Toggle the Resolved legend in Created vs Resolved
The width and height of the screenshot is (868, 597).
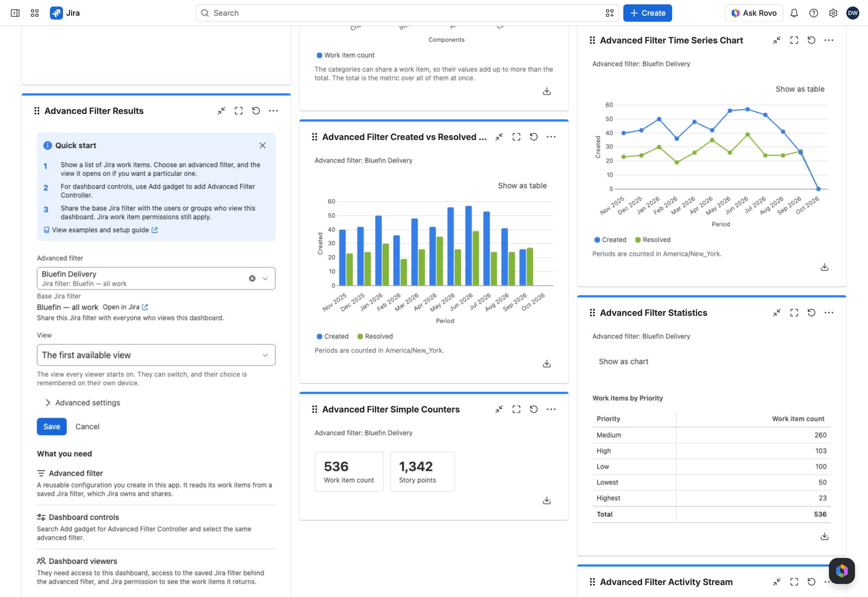tap(375, 336)
